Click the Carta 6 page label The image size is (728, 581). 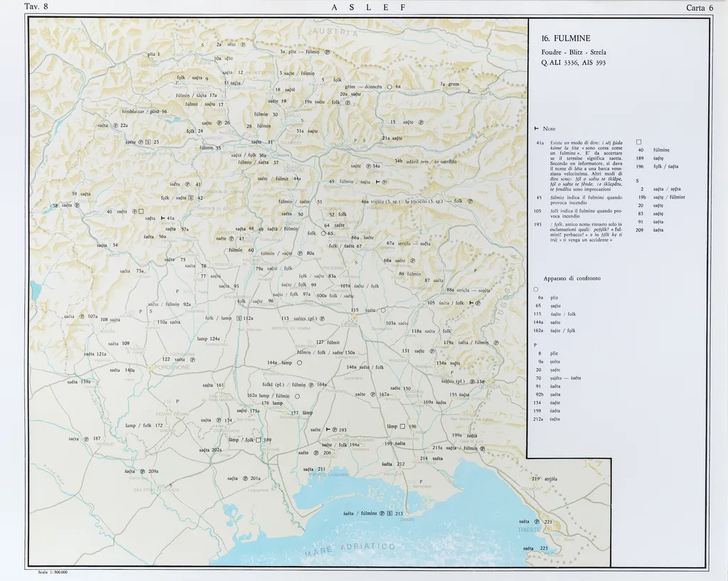tap(700, 8)
